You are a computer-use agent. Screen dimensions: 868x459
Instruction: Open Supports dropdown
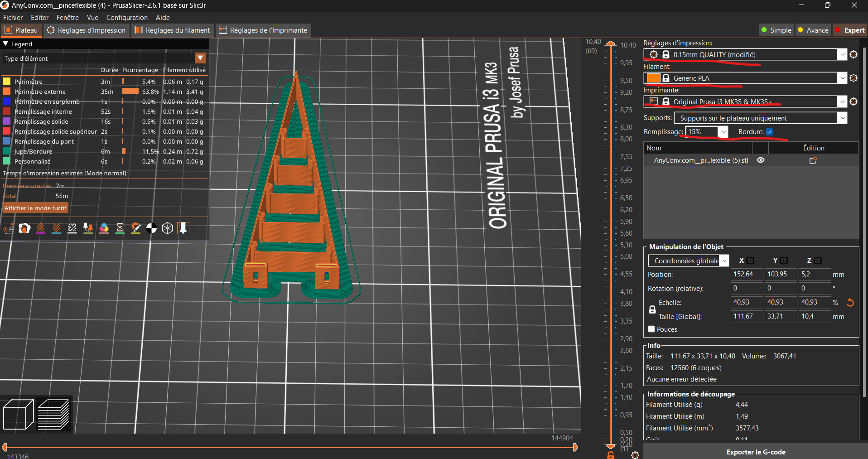[842, 118]
